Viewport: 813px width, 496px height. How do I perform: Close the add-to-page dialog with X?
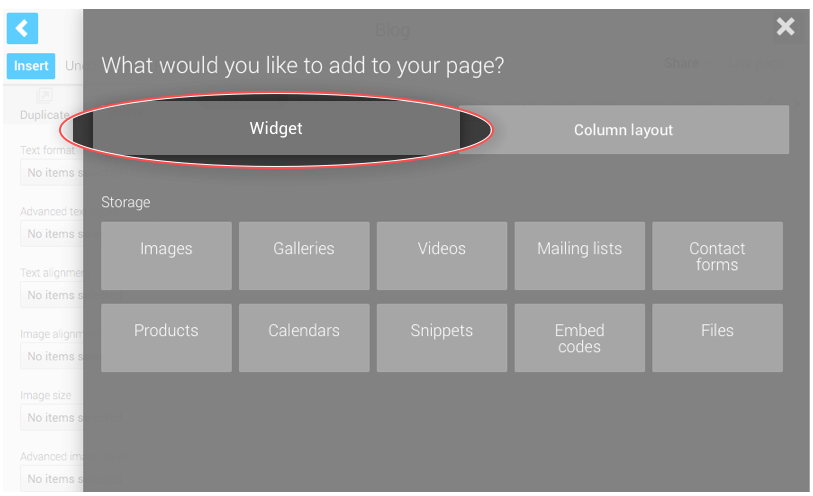tap(785, 26)
